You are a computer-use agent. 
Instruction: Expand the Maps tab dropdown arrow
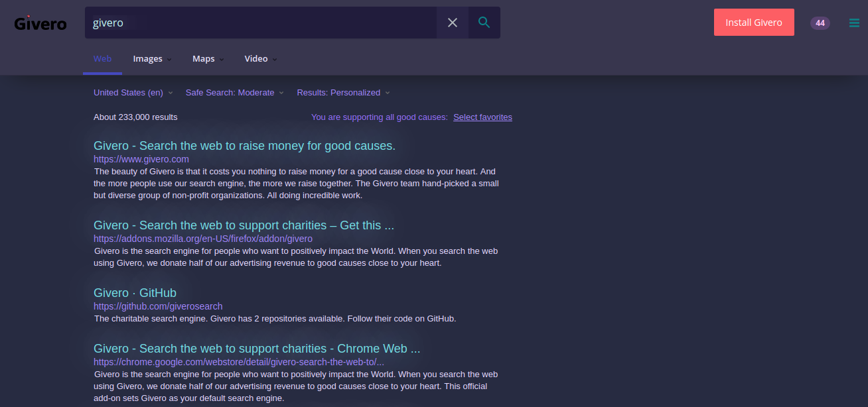[x=222, y=60]
